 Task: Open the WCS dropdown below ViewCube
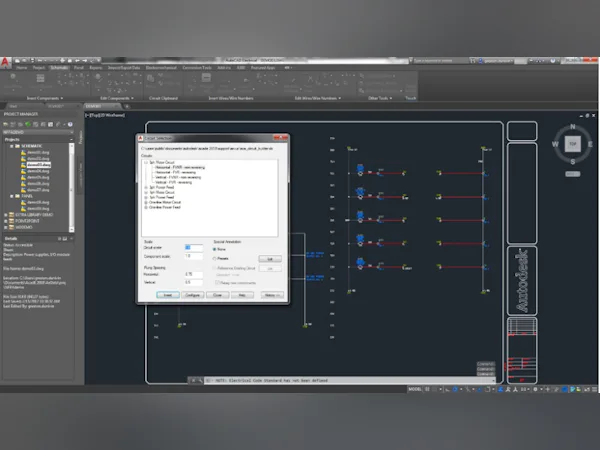tap(572, 174)
